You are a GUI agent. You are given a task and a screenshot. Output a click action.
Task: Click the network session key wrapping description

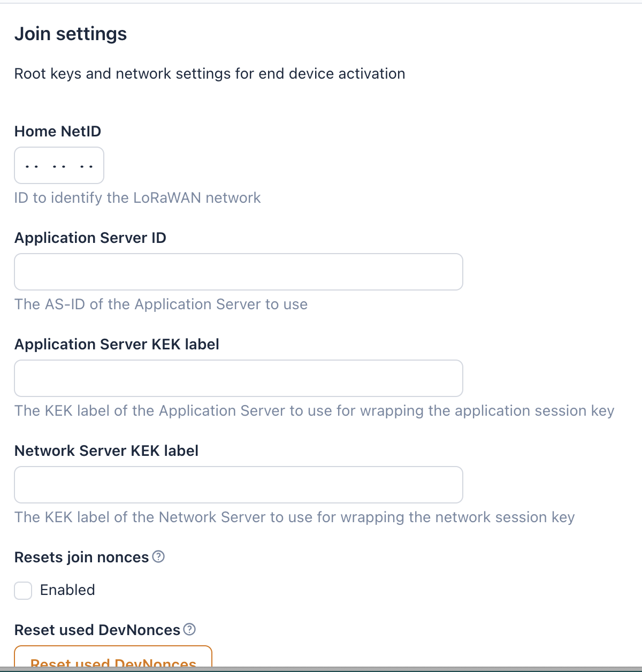tap(294, 517)
